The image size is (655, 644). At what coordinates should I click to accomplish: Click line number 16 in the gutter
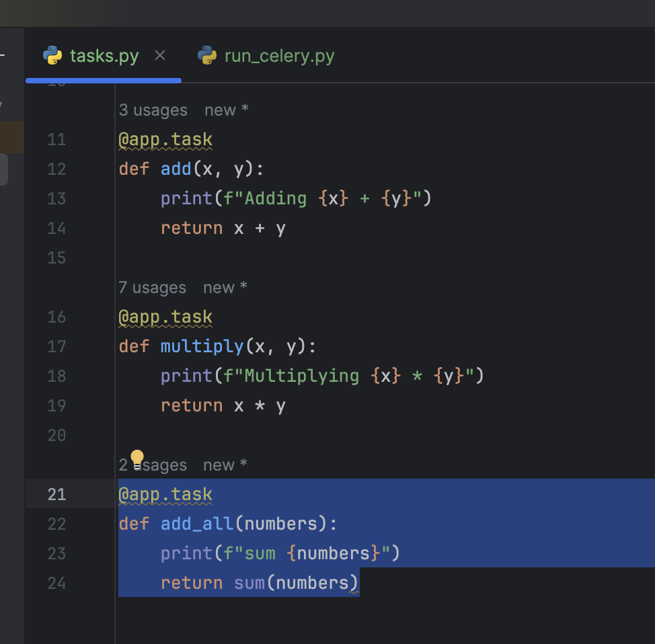[56, 317]
